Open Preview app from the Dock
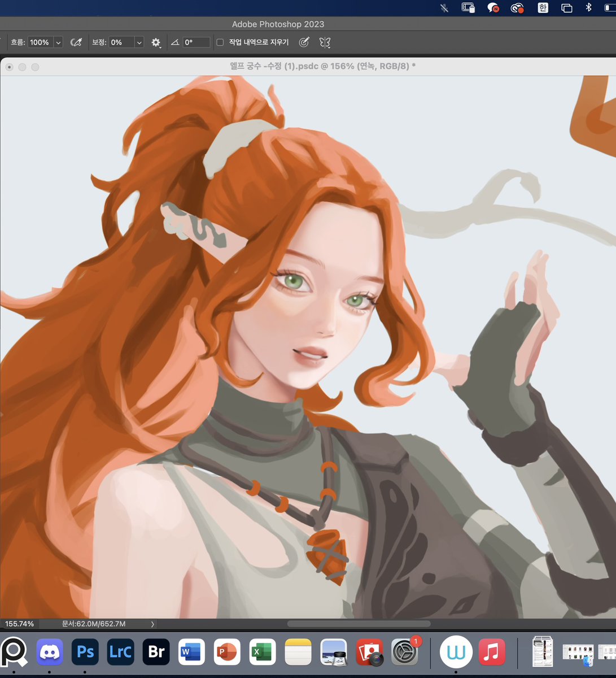The height and width of the screenshot is (678, 616). click(334, 651)
